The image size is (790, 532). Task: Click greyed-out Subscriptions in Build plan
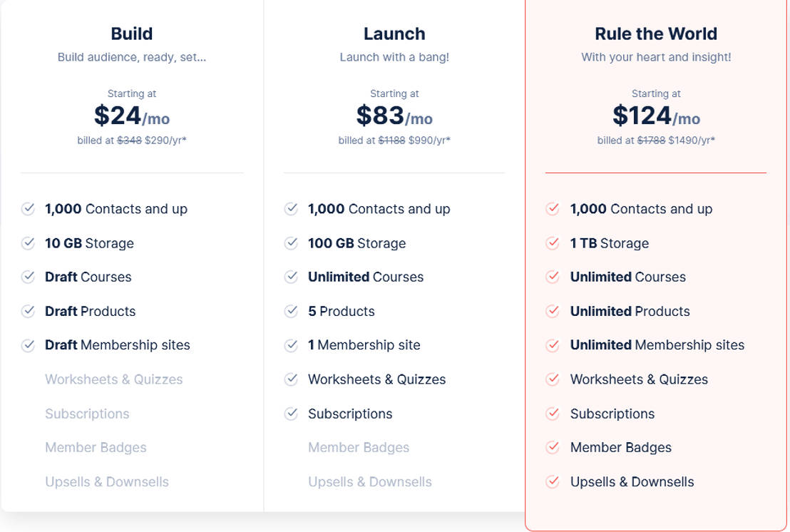pos(87,414)
